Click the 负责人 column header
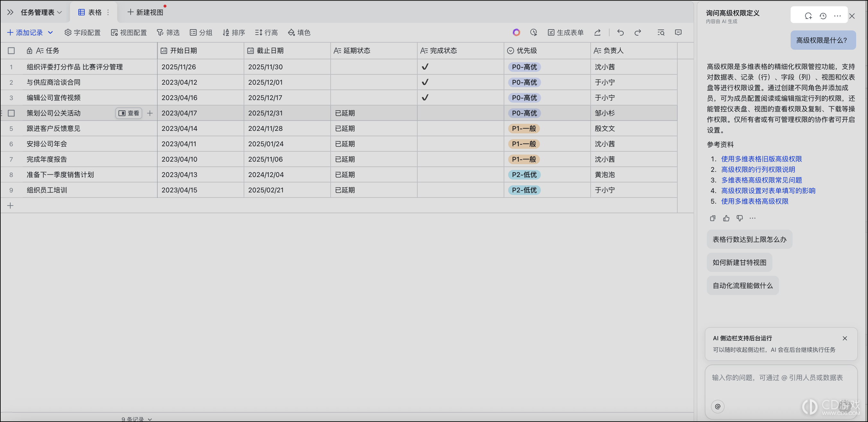Image resolution: width=868 pixels, height=422 pixels. 634,51
